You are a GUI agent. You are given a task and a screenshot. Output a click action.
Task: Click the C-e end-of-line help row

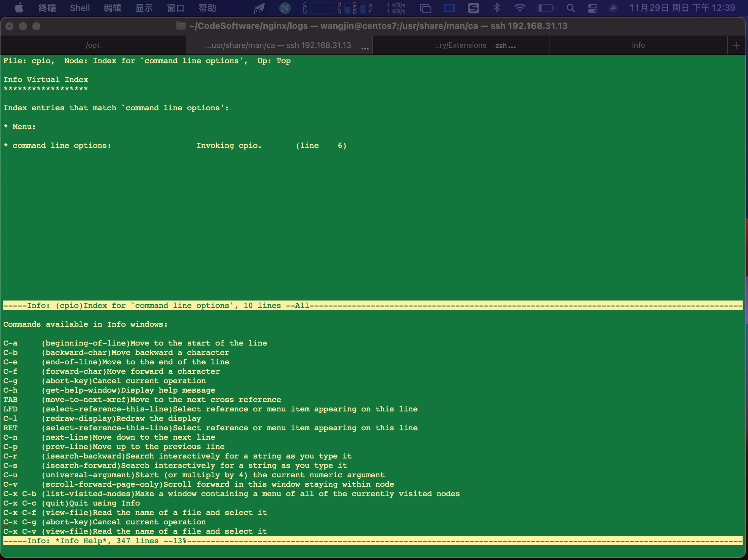[x=116, y=362]
